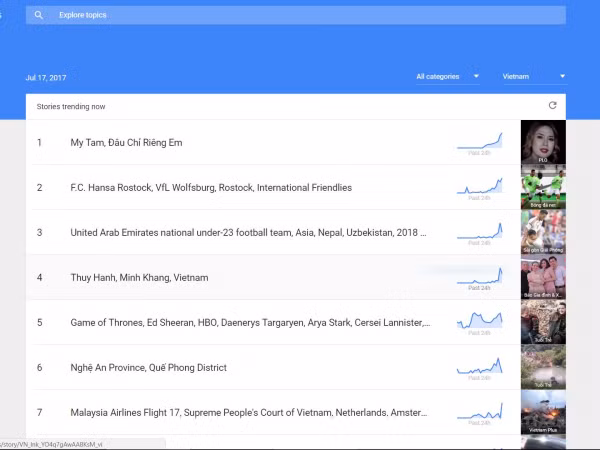Click rank number 7 of Malaysia Airlines
This screenshot has width=600, height=450.
[x=39, y=412]
